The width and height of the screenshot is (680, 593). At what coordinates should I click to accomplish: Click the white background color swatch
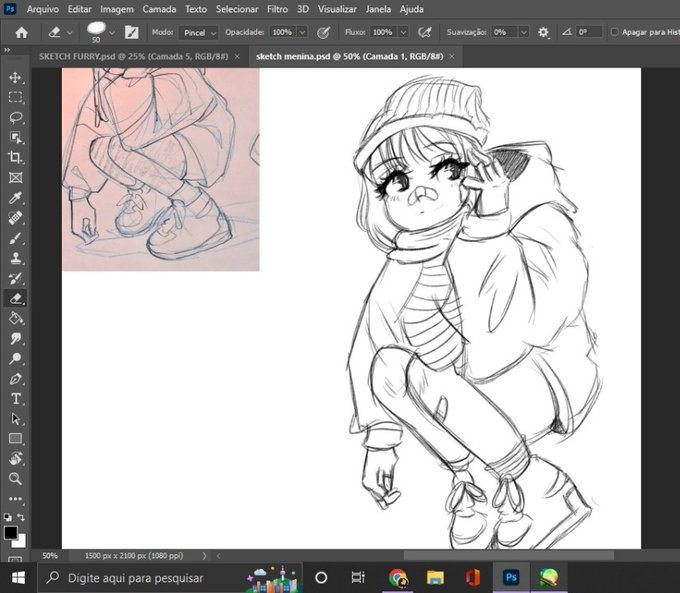[x=21, y=542]
